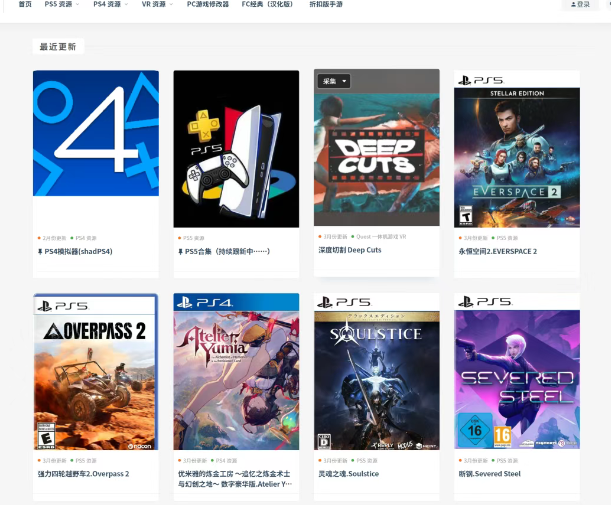This screenshot has height=505, width=611.
Task: Open the 灵魂之魂.Soulstice title link
Action: coord(349,474)
